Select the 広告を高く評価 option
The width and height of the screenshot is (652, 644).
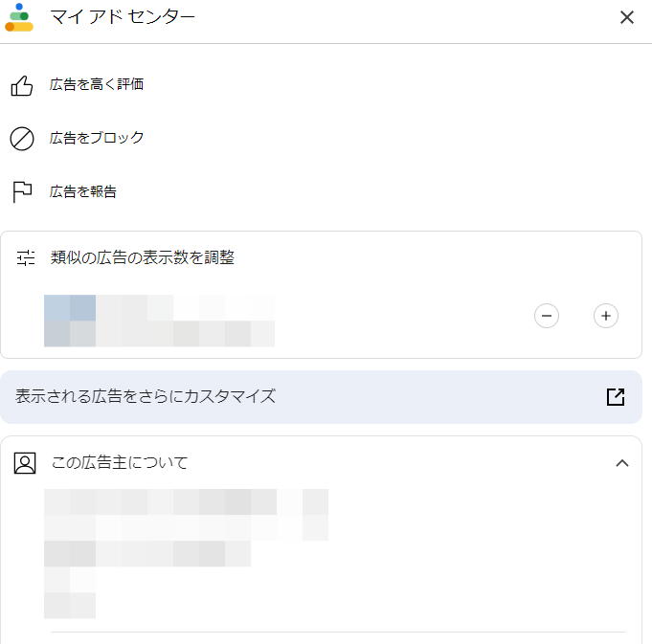[97, 85]
